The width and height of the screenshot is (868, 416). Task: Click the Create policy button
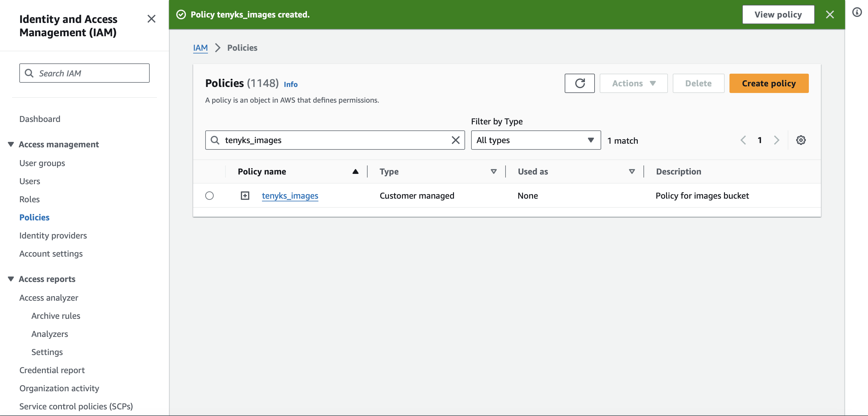(769, 83)
